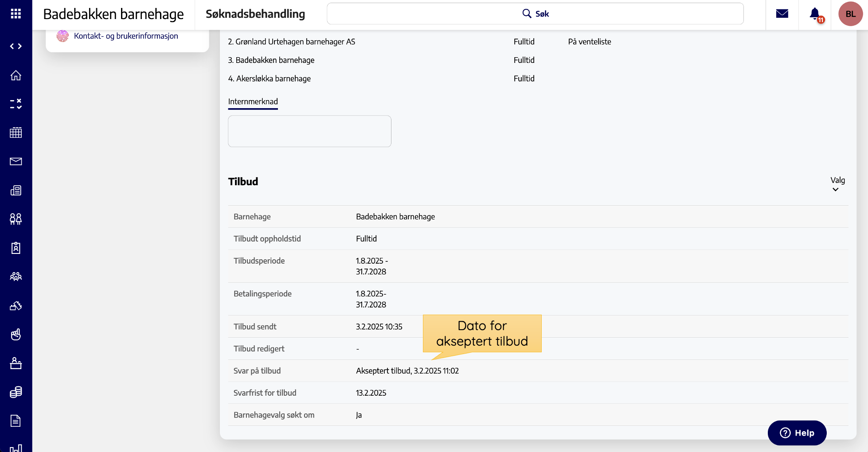Open messages from the top bar mail icon

(x=782, y=14)
